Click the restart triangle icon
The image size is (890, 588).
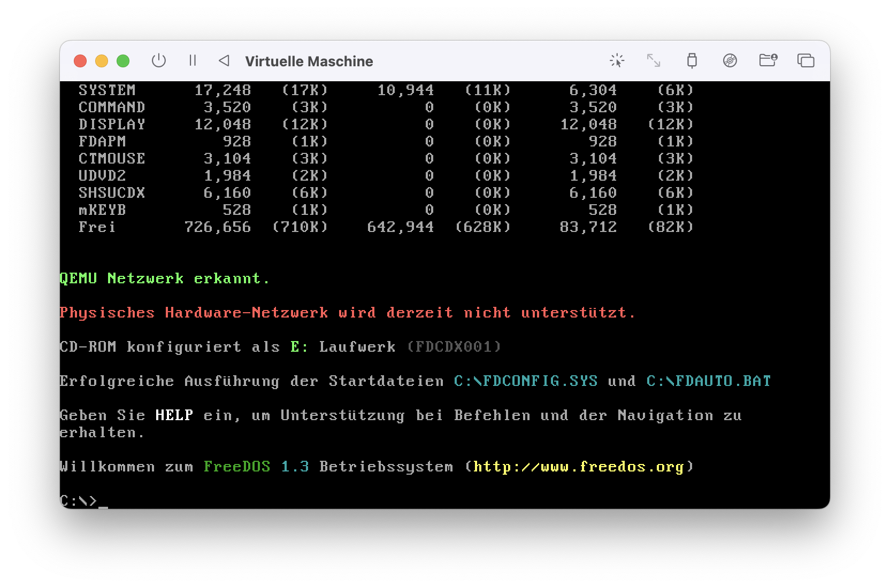[x=224, y=61]
